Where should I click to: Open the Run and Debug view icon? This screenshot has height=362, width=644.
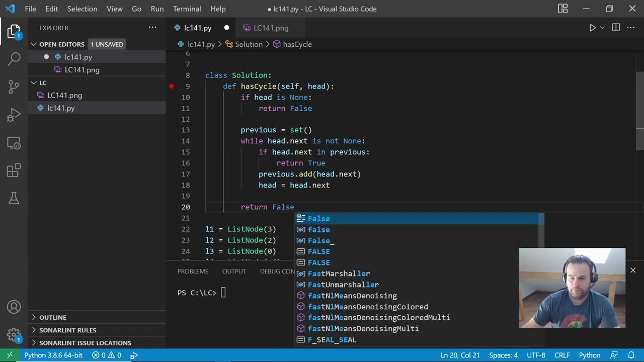tap(14, 115)
